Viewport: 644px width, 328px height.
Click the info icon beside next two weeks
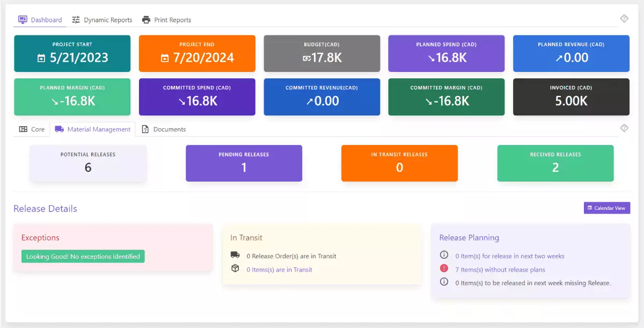[444, 256]
